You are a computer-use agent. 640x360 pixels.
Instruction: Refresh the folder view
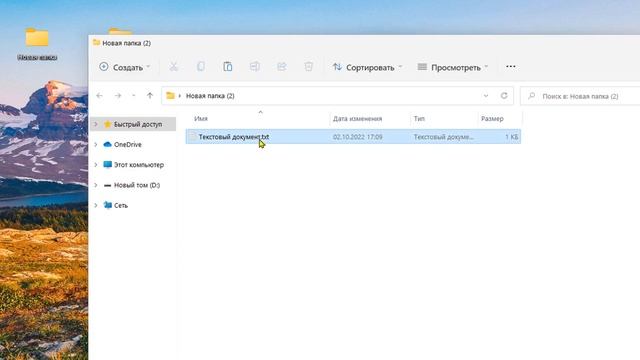[504, 96]
